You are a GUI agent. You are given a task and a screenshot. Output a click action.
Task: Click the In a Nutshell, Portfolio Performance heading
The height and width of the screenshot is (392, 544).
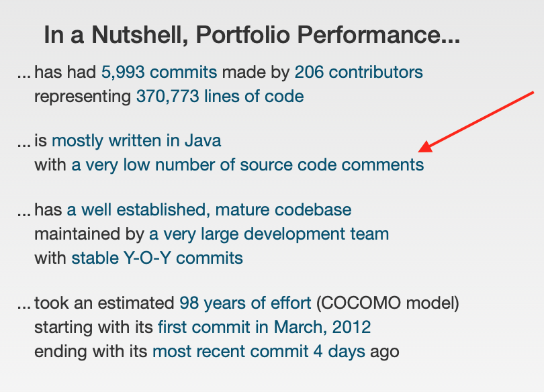pyautogui.click(x=253, y=35)
